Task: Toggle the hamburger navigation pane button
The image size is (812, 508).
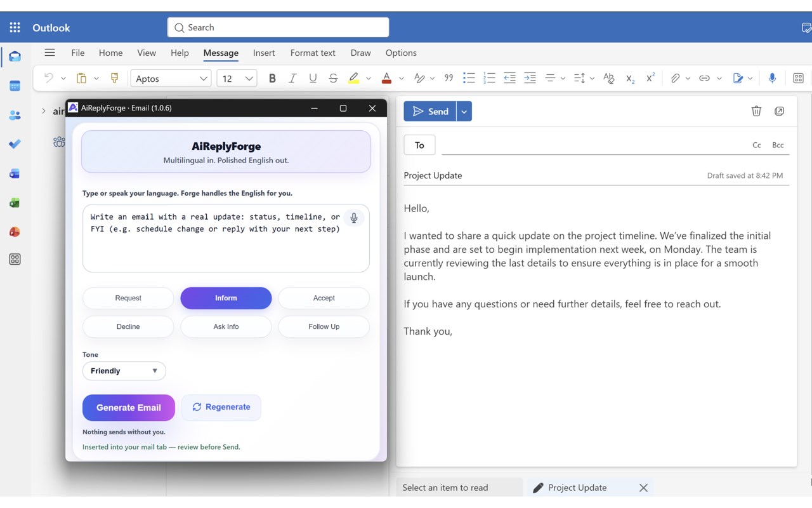Action: pos(49,53)
